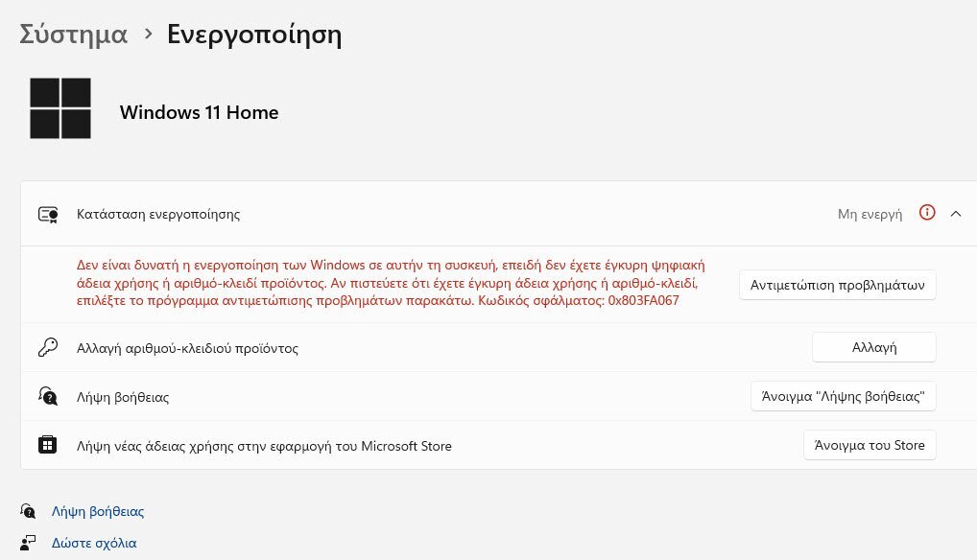The image size is (977, 560).
Task: Click the Αλλαγή product key button
Action: (874, 347)
